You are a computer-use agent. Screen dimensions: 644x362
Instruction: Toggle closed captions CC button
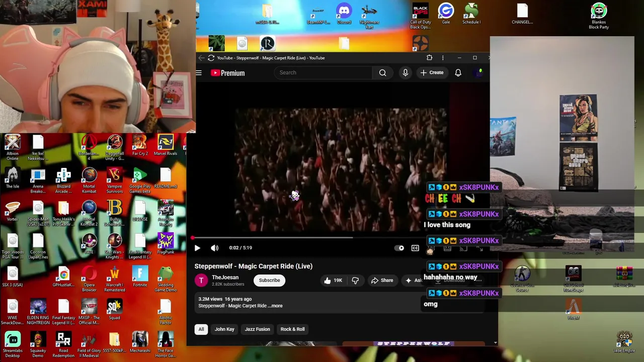click(x=415, y=248)
